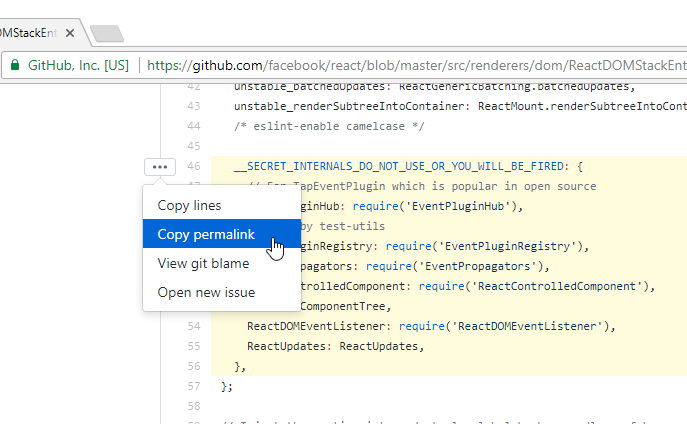Click the __SECRET_INTERNALS_DO_NOT_USE_OR_YOU_WILL_BE_FIRED key

click(399, 166)
